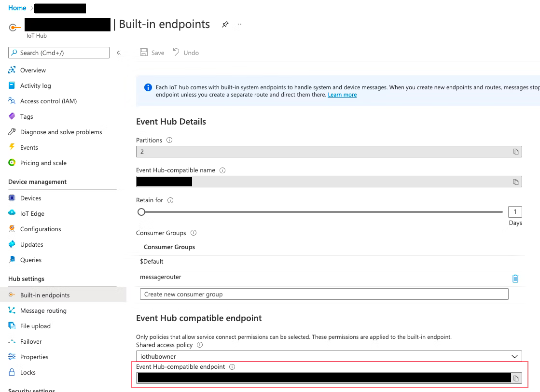
Task: Show info tooltip for Partitions
Action: point(169,140)
